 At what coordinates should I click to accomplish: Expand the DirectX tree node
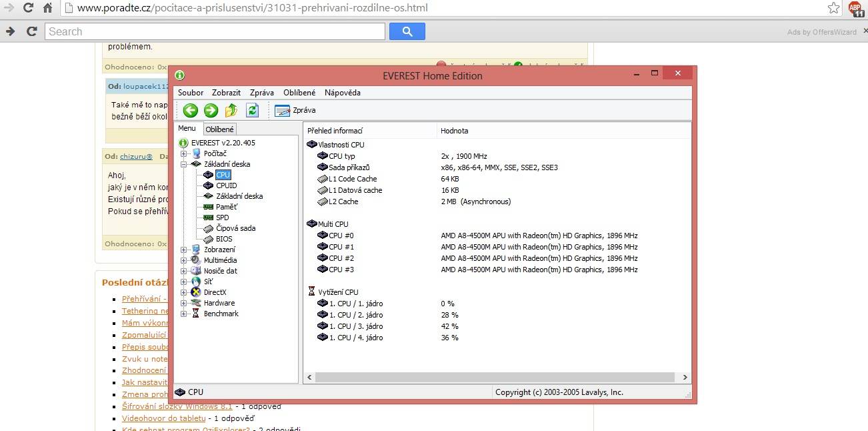pos(184,292)
